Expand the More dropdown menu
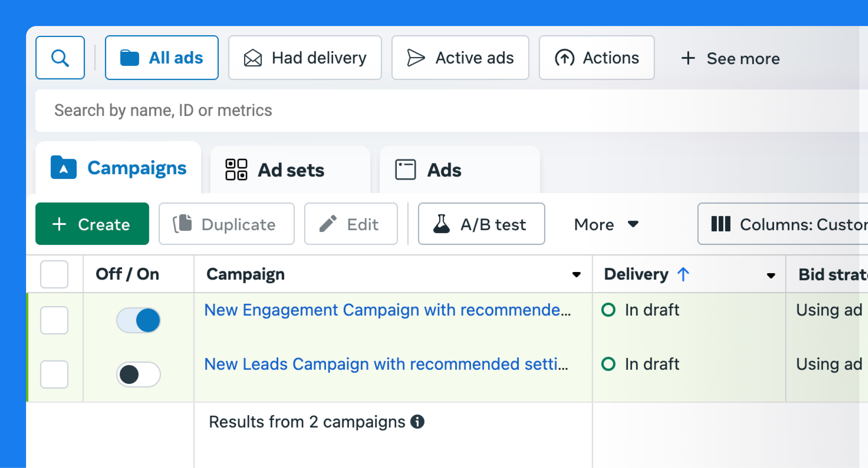This screenshot has width=868, height=468. pyautogui.click(x=606, y=224)
